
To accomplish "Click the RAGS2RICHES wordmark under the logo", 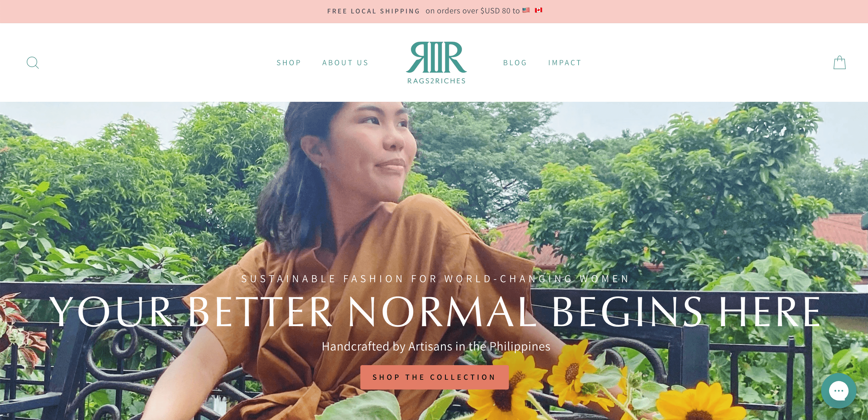I will click(436, 81).
